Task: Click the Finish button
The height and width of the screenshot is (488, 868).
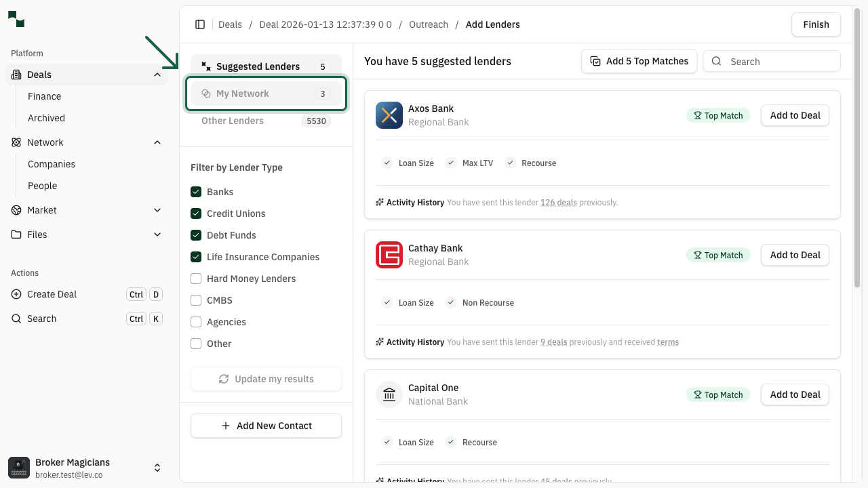Action: click(x=816, y=24)
